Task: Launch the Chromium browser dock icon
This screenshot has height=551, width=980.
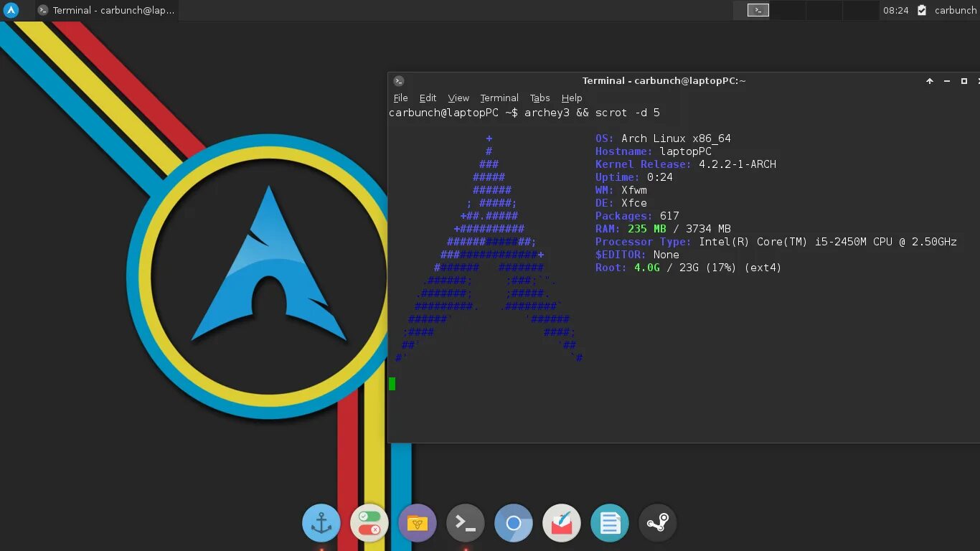Action: 513,523
